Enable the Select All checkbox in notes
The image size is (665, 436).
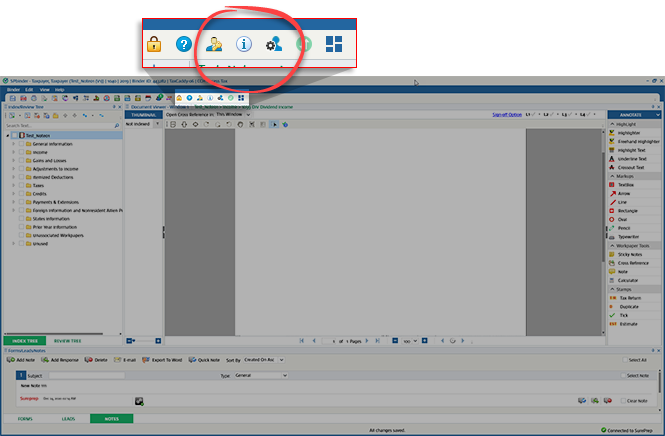click(x=622, y=359)
